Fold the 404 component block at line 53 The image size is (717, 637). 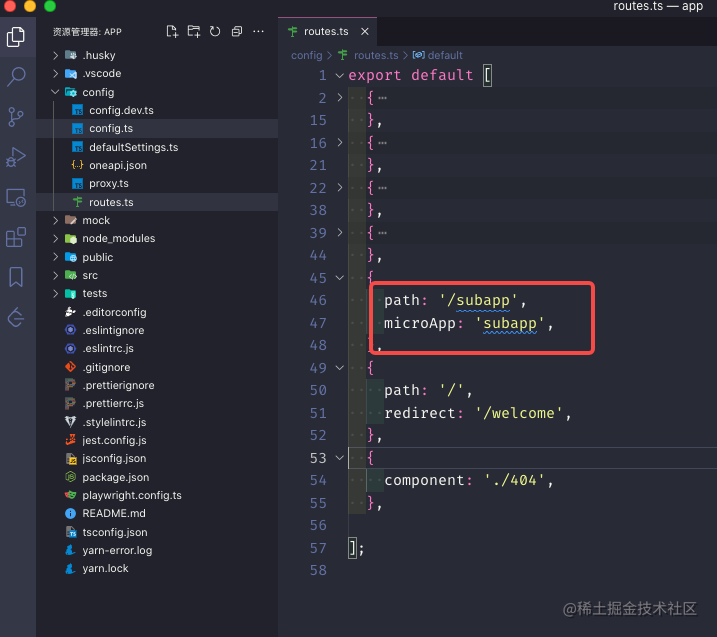point(340,458)
